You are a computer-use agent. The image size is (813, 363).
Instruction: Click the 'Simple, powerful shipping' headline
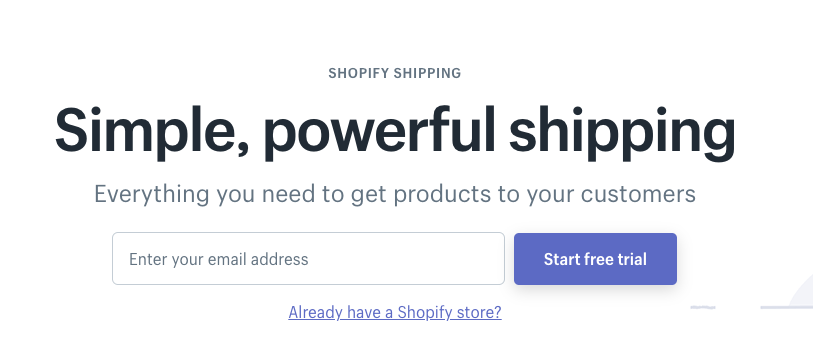pos(395,131)
